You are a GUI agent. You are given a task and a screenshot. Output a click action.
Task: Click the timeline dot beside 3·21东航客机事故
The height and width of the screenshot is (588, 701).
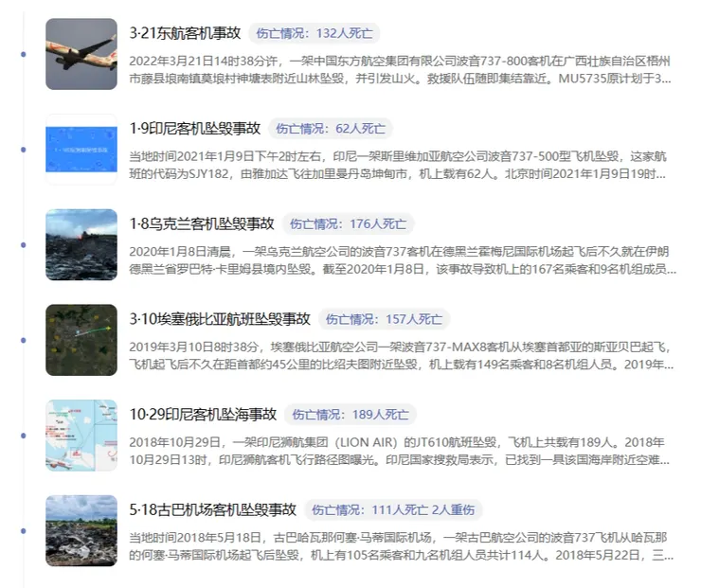(x=24, y=55)
